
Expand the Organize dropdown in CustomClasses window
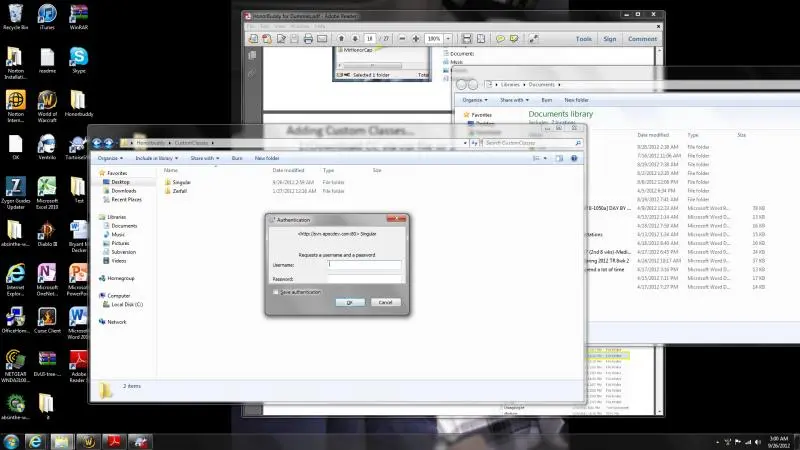tap(111, 158)
